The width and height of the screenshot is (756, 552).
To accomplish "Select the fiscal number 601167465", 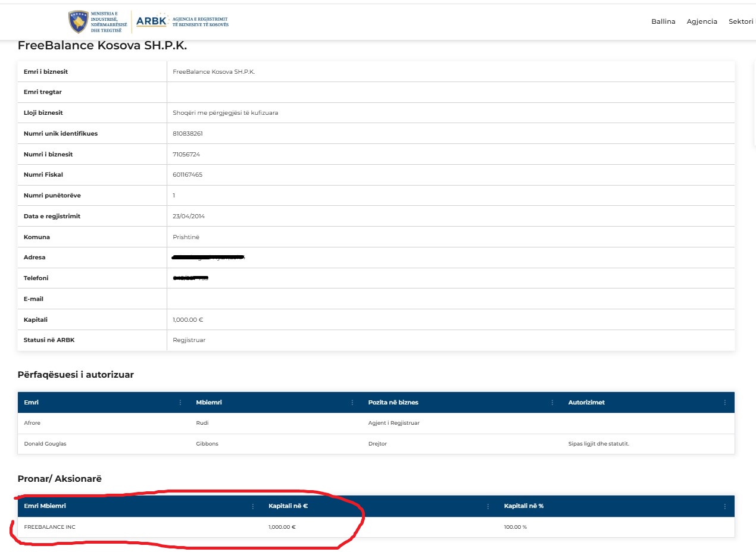I will coord(188,175).
